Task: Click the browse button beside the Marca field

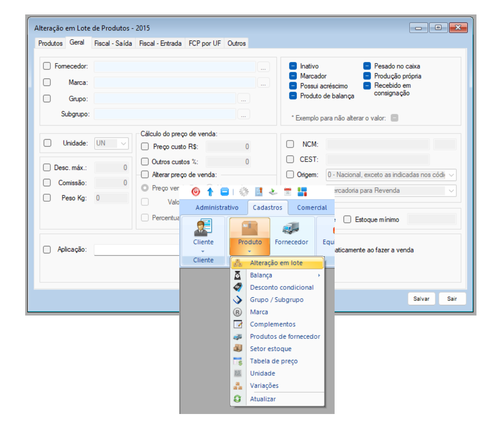Action: coord(263,83)
